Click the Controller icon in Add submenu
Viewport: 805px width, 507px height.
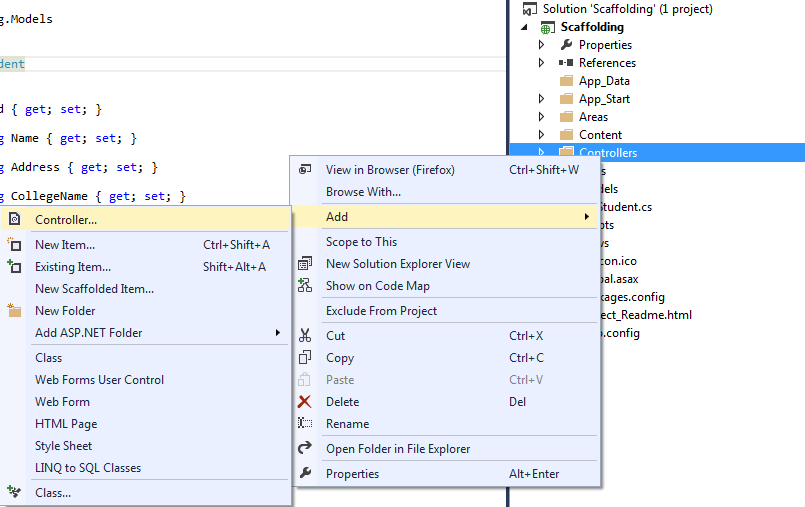pos(14,219)
